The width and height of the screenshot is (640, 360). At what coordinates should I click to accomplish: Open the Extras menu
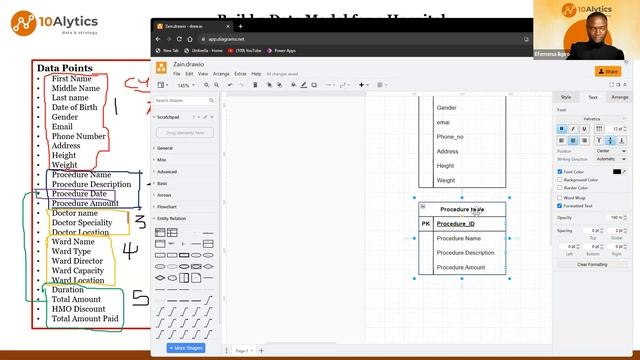tap(240, 74)
